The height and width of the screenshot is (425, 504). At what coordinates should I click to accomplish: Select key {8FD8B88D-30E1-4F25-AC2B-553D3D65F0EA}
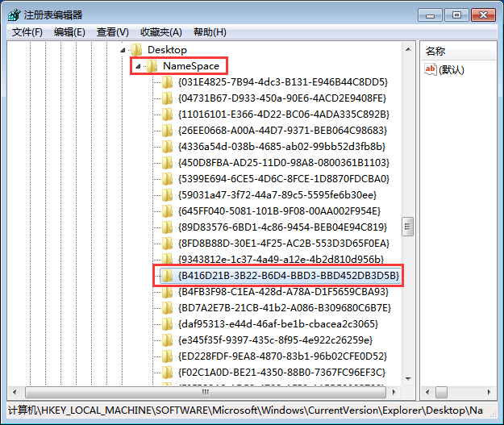[284, 244]
